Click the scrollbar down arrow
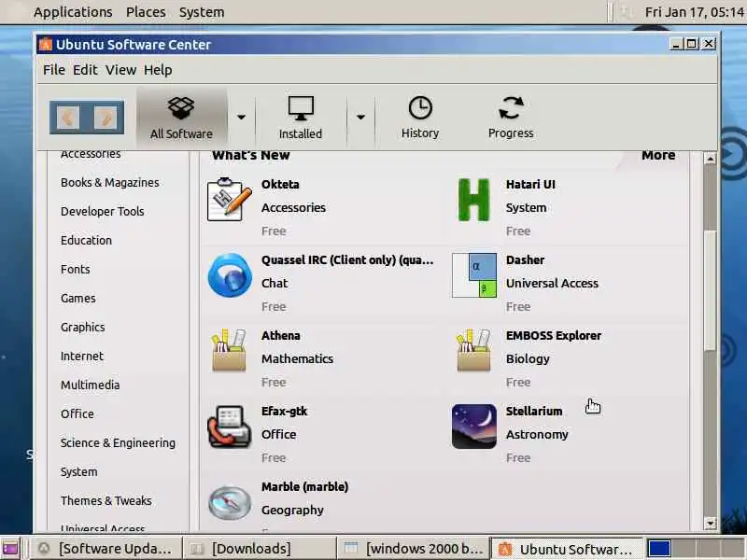The height and width of the screenshot is (560, 747). (710, 524)
